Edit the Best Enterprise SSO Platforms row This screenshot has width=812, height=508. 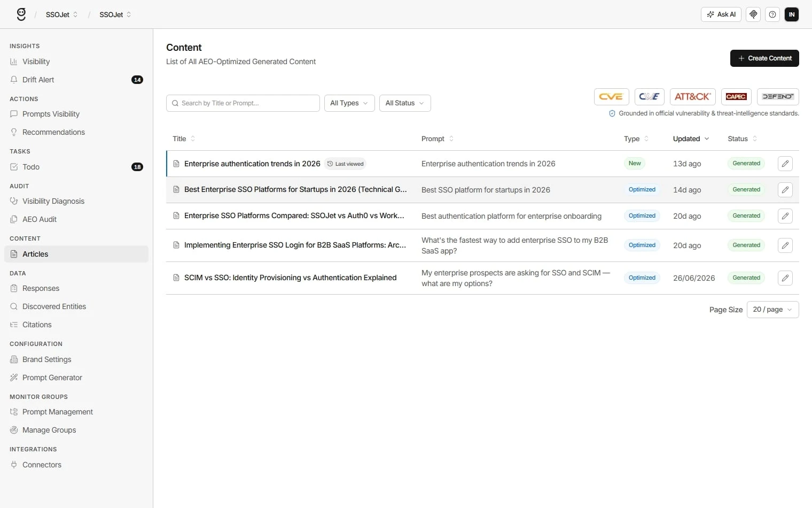785,190
